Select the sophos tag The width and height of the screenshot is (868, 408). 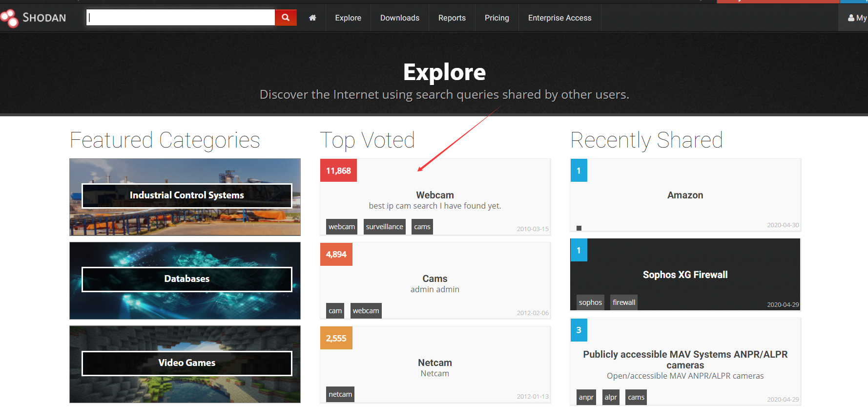tap(591, 302)
